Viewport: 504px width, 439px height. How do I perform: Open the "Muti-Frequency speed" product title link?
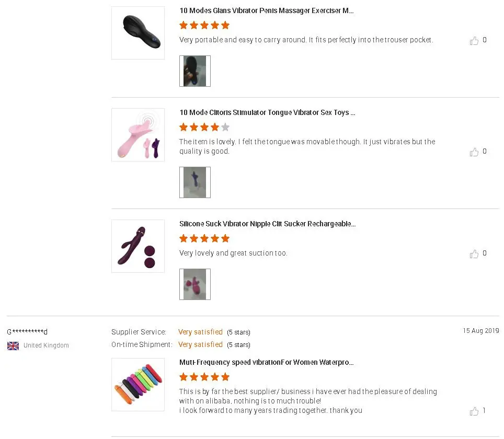(267, 362)
